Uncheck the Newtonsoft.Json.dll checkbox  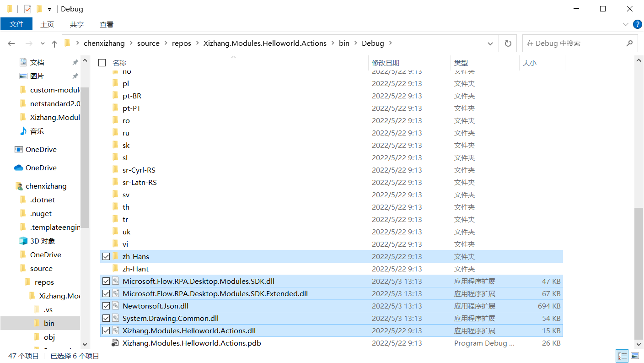(x=106, y=306)
